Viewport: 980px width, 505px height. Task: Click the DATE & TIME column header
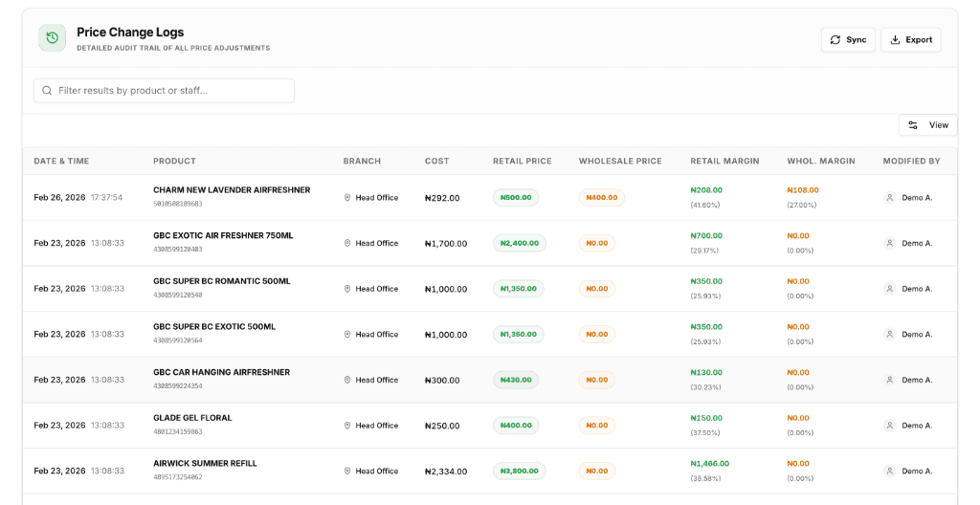[x=61, y=162]
